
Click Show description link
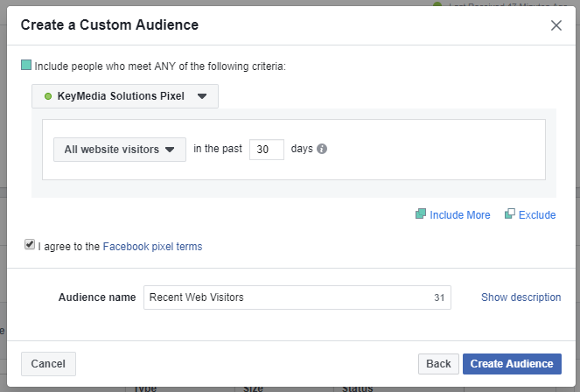click(521, 297)
